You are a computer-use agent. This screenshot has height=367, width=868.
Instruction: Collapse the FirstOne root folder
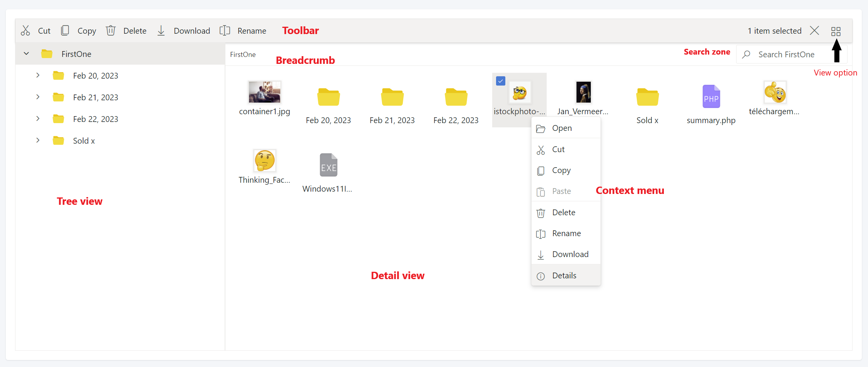point(26,54)
